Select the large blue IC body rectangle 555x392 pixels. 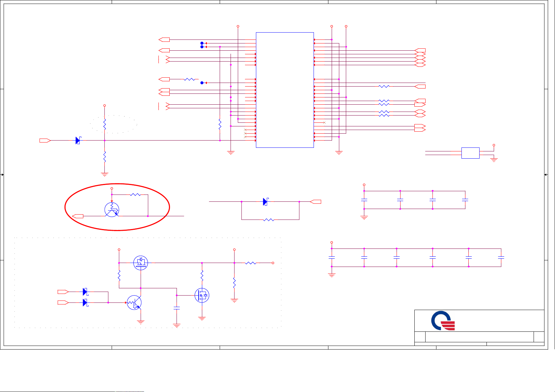(x=285, y=90)
